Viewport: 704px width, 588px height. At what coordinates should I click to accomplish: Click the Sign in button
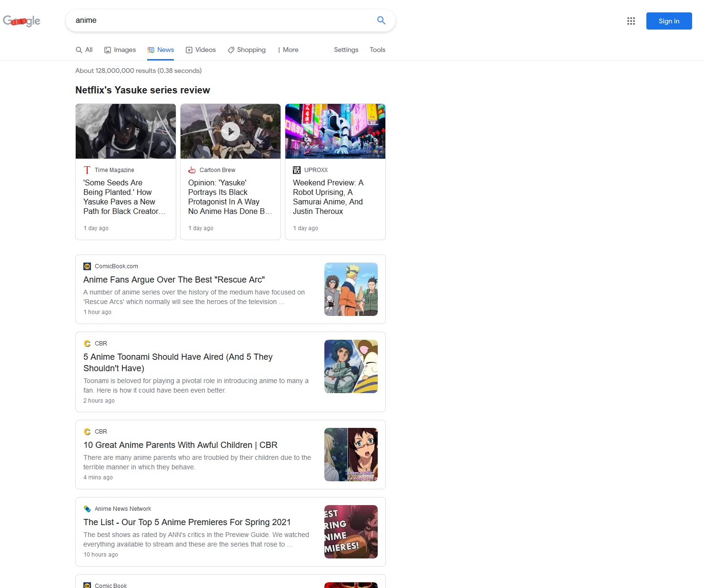pyautogui.click(x=669, y=21)
